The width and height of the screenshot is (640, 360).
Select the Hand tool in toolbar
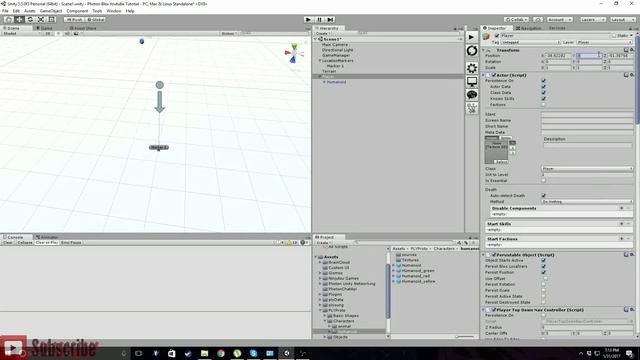(x=8, y=20)
